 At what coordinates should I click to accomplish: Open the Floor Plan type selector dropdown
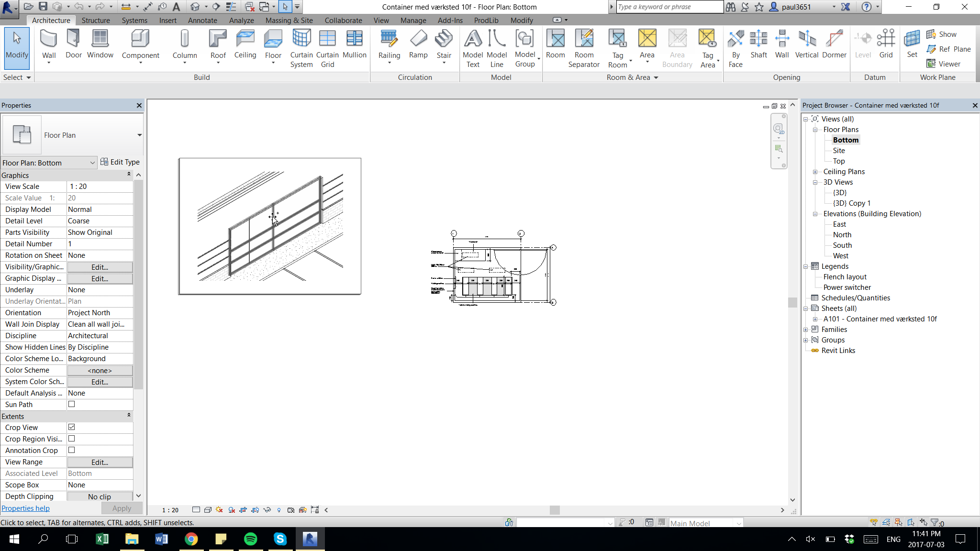[93, 163]
